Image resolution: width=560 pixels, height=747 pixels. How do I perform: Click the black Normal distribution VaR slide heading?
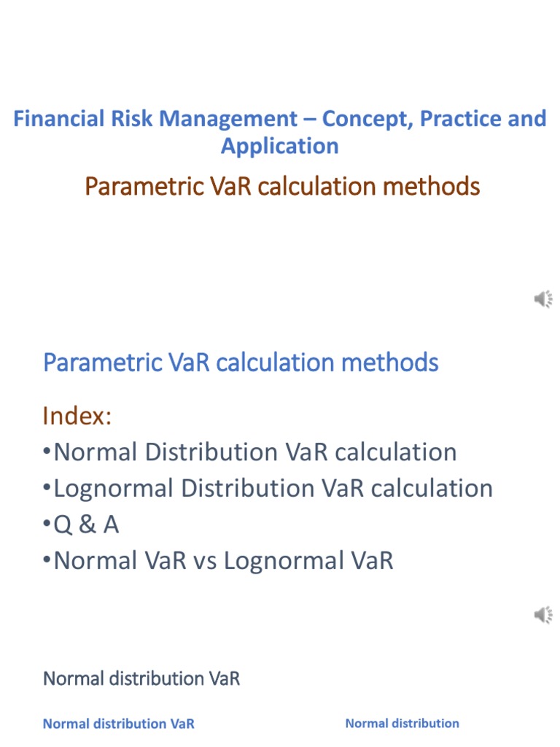click(x=141, y=678)
